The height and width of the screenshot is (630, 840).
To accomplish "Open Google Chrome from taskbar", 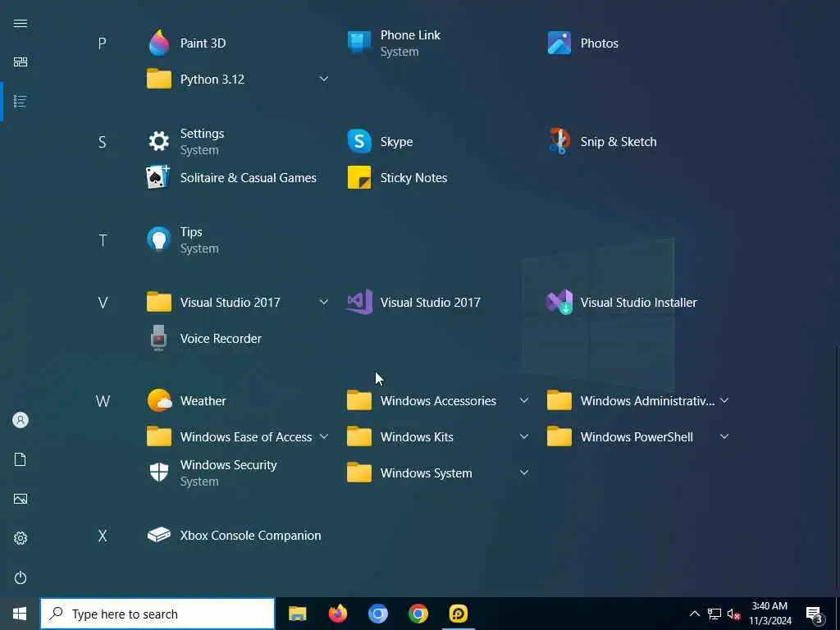I will tap(418, 614).
